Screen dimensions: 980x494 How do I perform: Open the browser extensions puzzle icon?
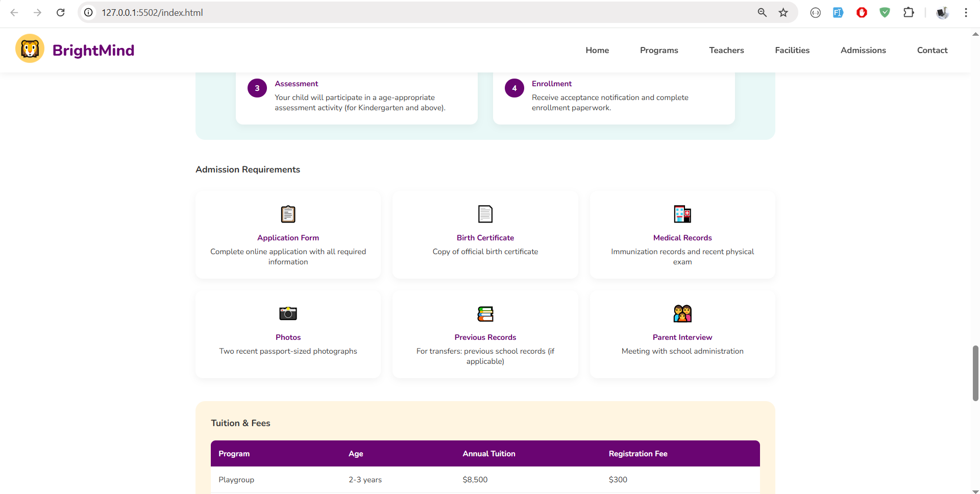pos(909,13)
